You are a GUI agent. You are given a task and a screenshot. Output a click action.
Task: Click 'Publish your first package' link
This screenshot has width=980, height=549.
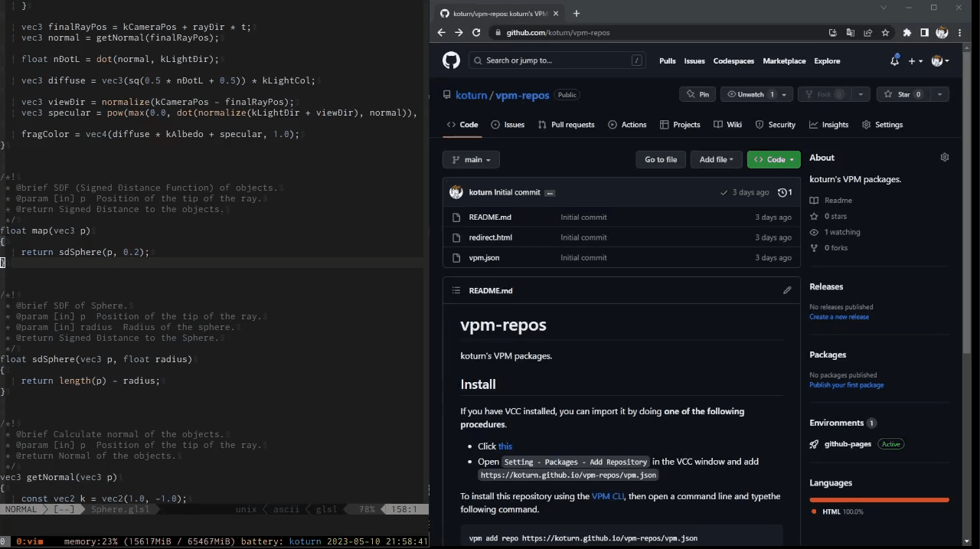847,385
